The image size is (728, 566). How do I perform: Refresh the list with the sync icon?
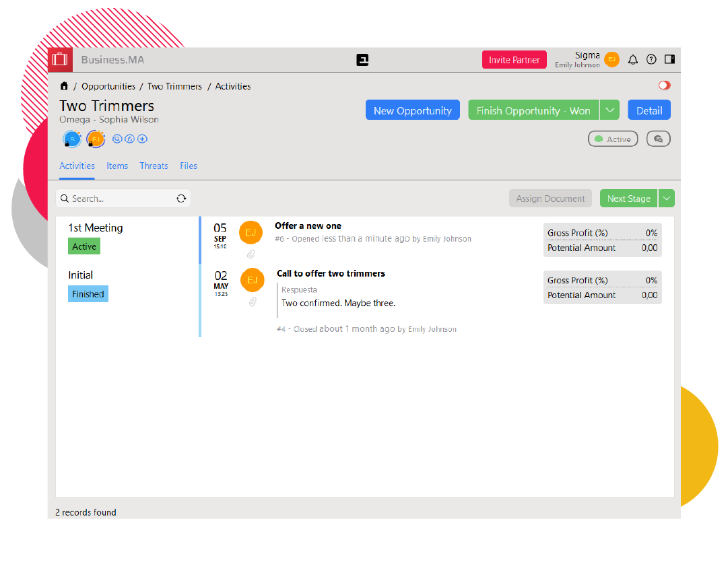(x=181, y=199)
